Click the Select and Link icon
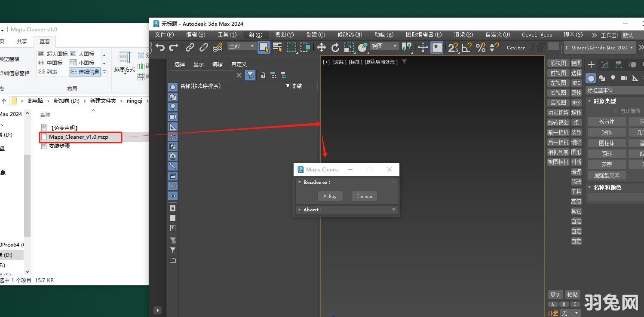This screenshot has width=644, height=317. click(x=190, y=47)
